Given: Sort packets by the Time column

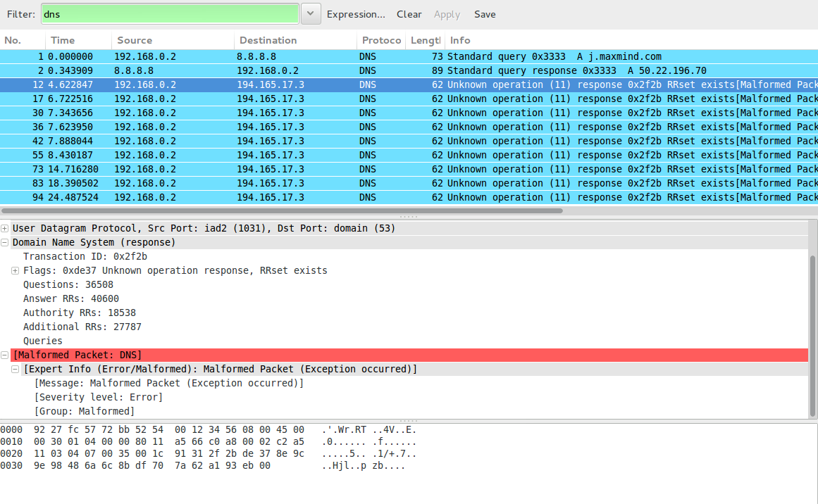Looking at the screenshot, I should [77, 40].
